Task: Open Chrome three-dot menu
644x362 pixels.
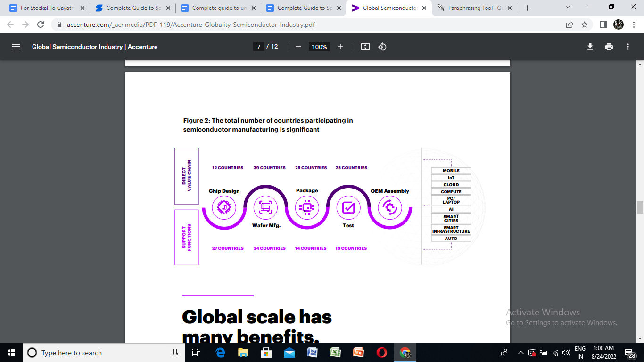Action: (x=633, y=25)
